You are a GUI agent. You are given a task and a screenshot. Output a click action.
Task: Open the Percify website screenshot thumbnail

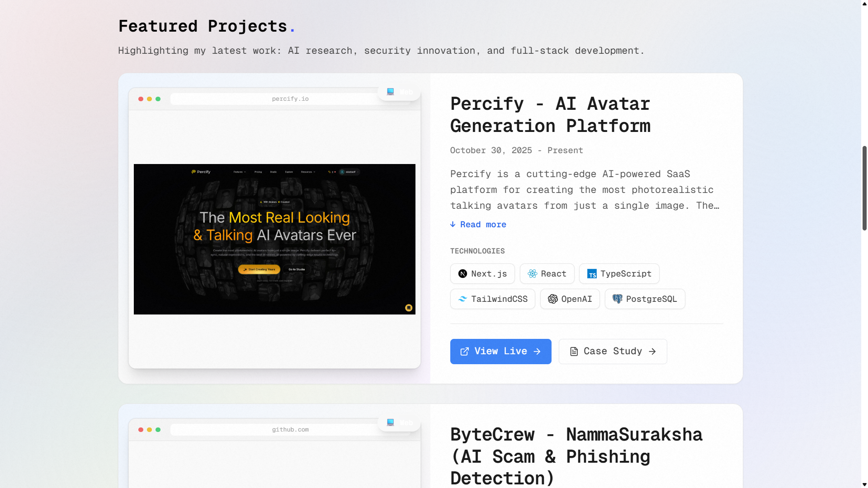click(x=274, y=239)
